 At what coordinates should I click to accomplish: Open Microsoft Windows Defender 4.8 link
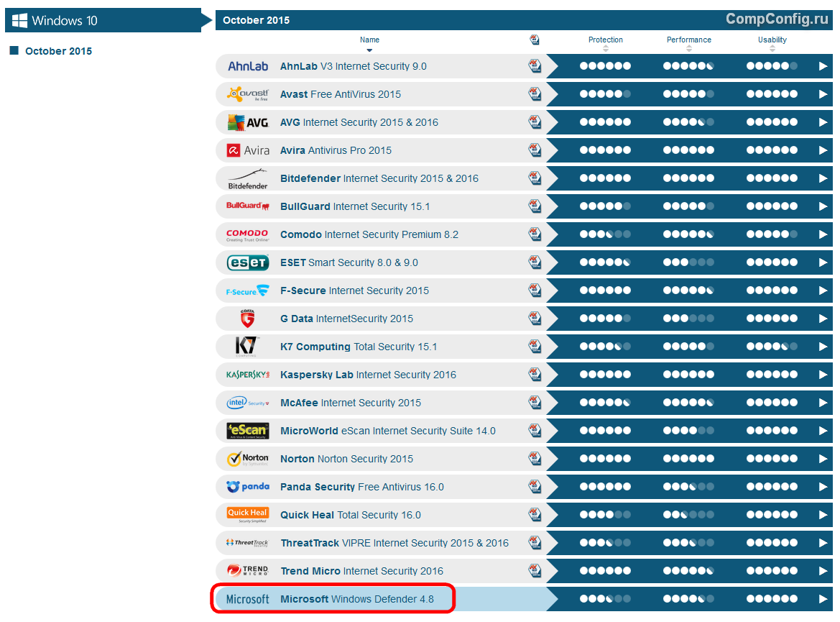(x=356, y=599)
